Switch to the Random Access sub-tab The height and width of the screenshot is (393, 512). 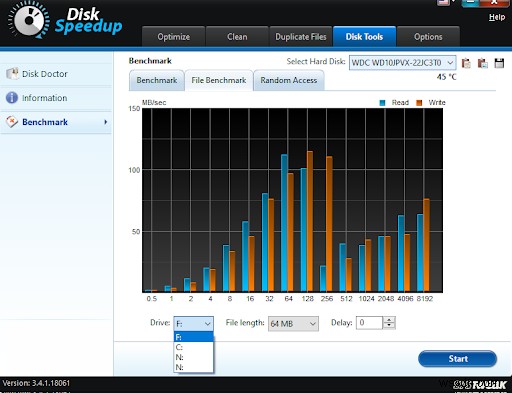[x=289, y=80]
